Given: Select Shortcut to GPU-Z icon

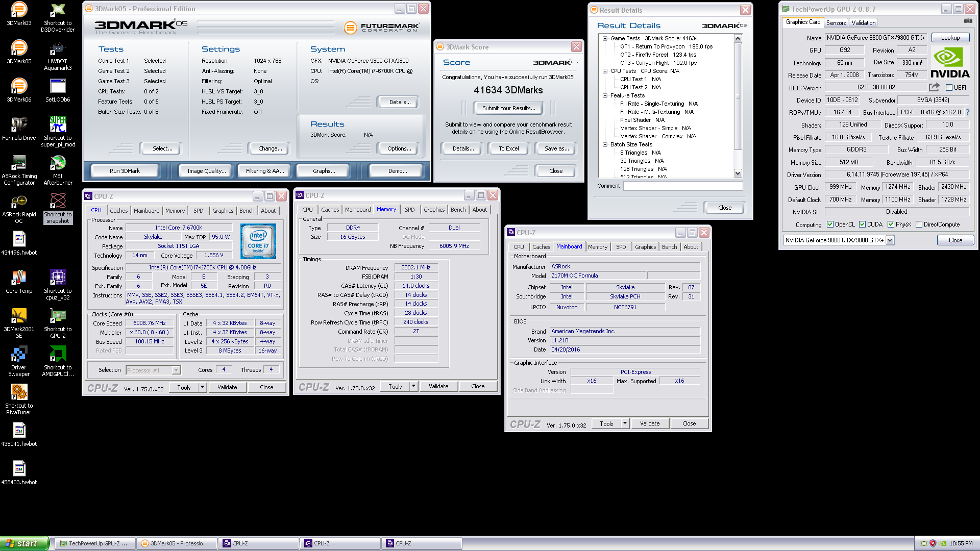Looking at the screenshot, I should 58,323.
